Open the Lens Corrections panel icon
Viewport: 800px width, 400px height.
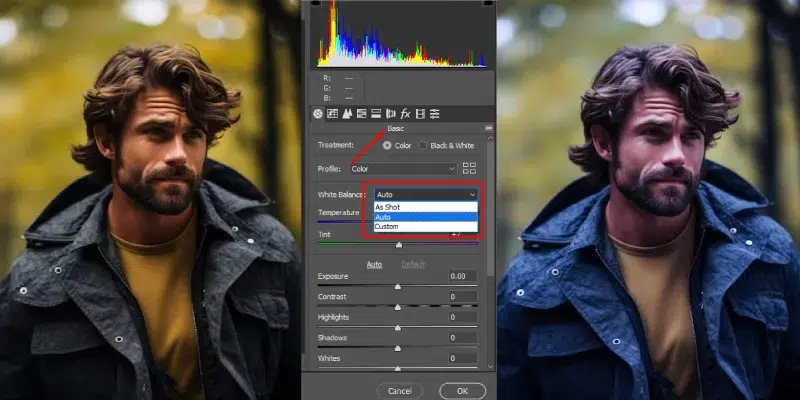point(391,114)
